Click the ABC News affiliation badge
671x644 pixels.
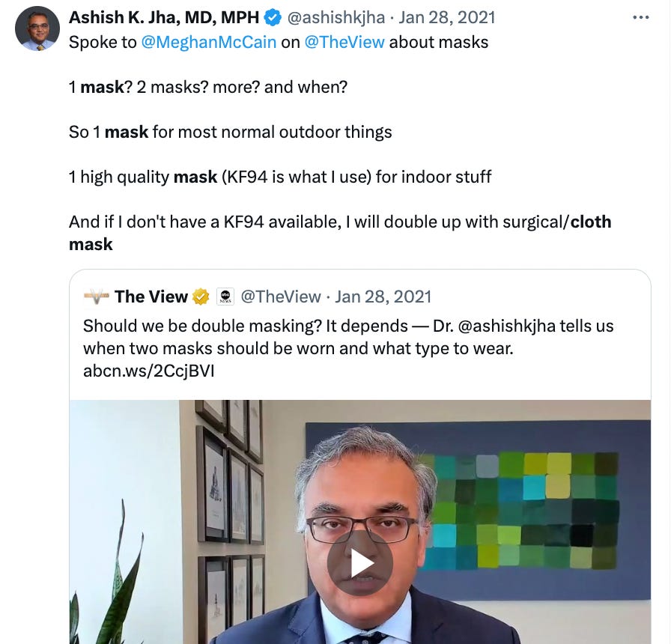[225, 297]
